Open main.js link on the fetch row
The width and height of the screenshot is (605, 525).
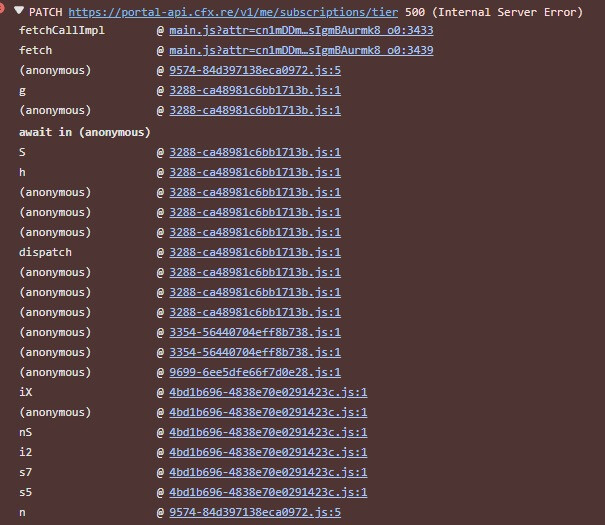301,51
